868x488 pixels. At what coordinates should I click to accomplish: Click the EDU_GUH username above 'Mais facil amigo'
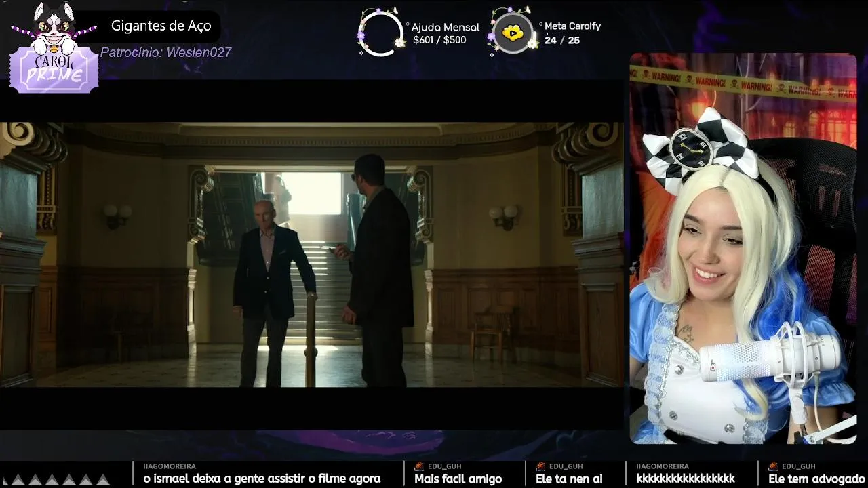point(444,466)
